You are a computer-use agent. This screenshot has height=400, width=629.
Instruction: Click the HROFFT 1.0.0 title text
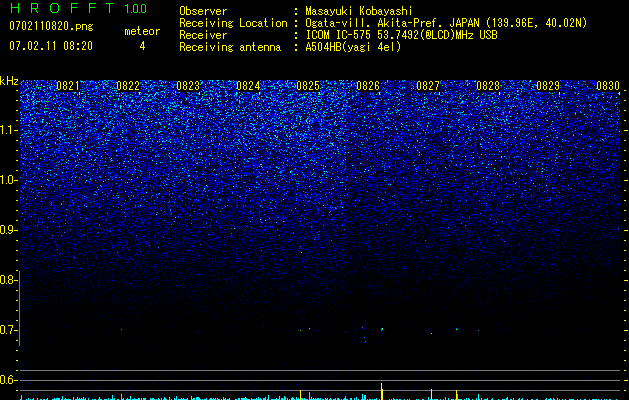(79, 8)
